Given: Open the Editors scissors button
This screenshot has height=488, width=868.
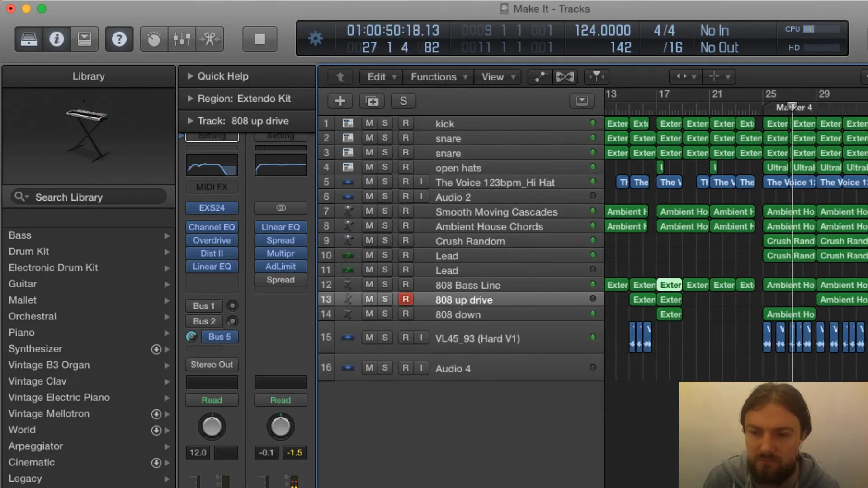Looking at the screenshot, I should pos(210,39).
